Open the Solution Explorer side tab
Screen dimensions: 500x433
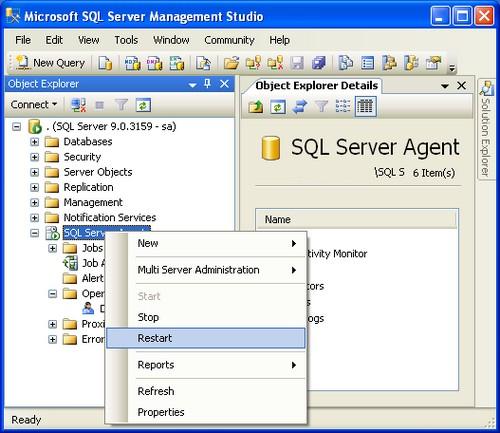(486, 130)
